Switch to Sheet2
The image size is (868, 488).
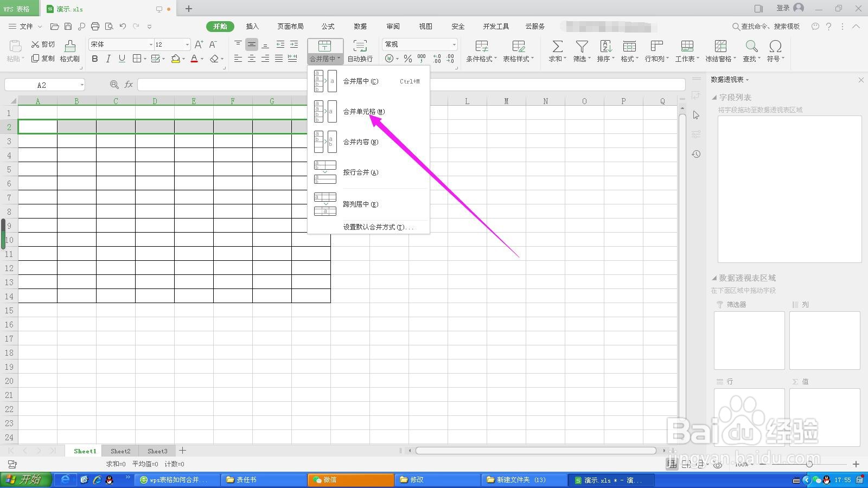[x=120, y=451]
